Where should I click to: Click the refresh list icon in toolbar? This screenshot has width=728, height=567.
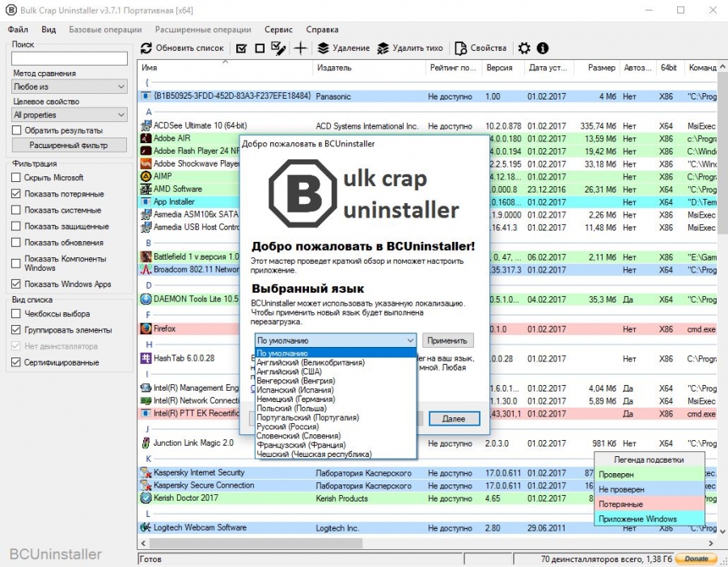(x=146, y=49)
